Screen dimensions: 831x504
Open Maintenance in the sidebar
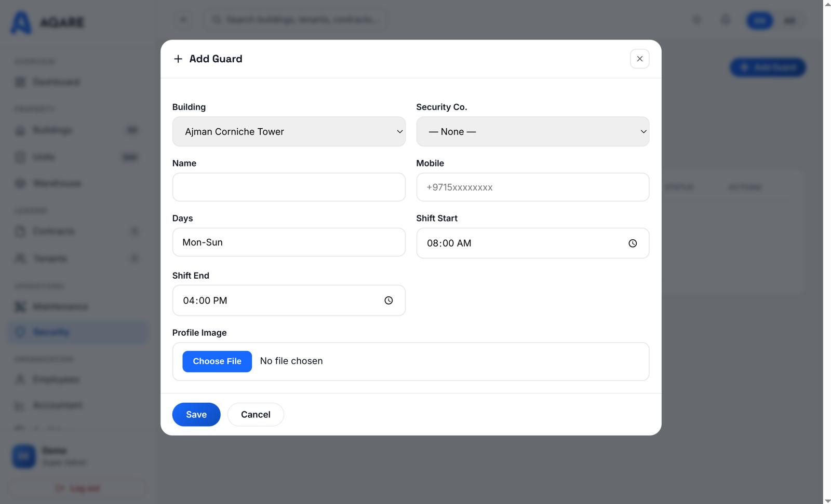(x=78, y=306)
